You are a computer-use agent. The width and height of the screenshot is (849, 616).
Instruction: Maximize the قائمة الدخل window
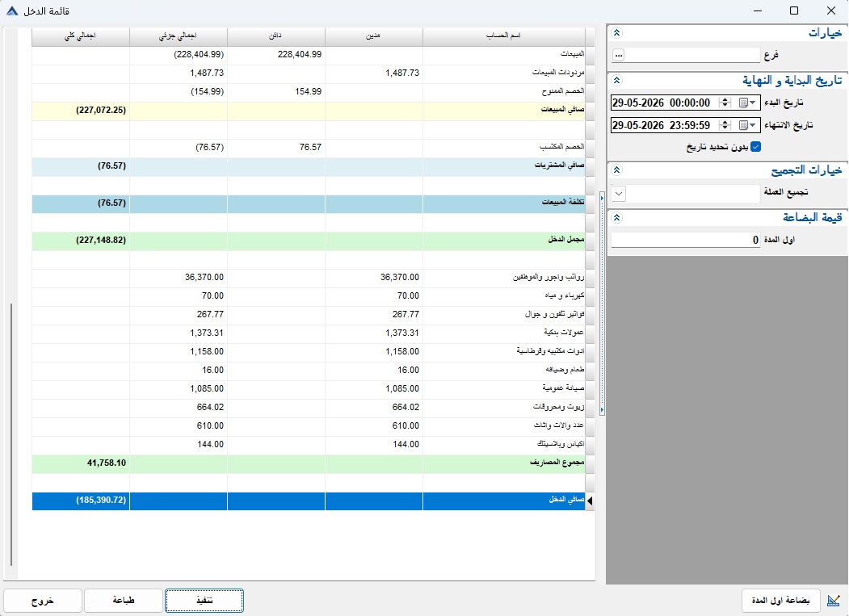click(x=794, y=10)
